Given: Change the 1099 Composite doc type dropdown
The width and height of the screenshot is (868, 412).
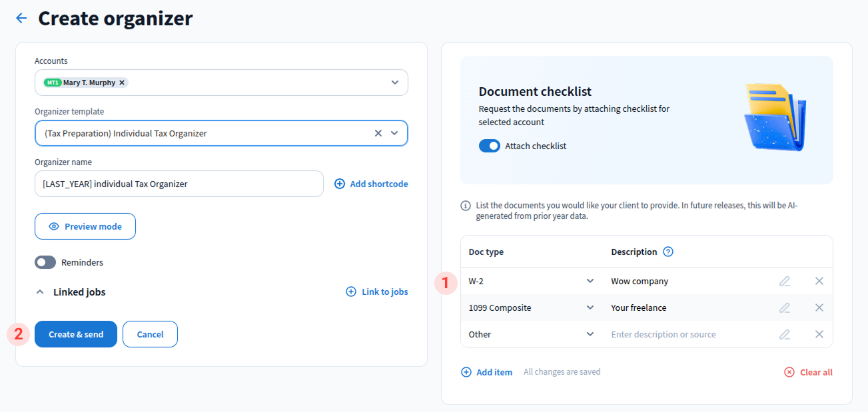Looking at the screenshot, I should pos(590,308).
